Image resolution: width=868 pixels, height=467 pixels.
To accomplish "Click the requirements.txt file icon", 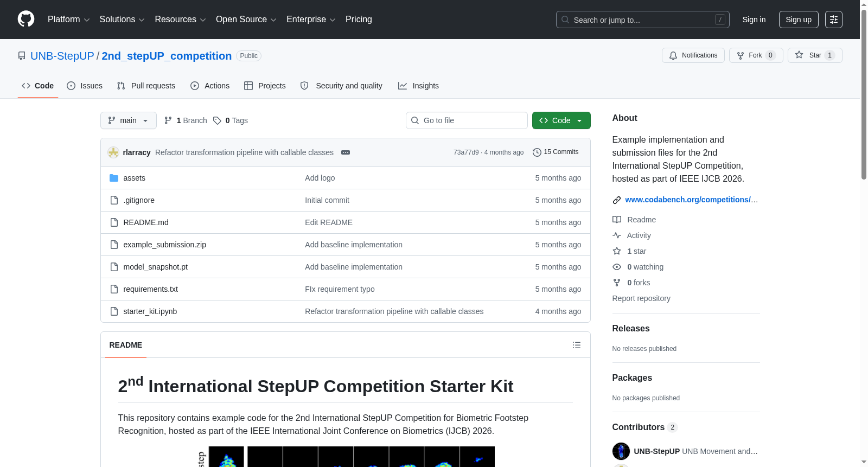I will pos(114,289).
